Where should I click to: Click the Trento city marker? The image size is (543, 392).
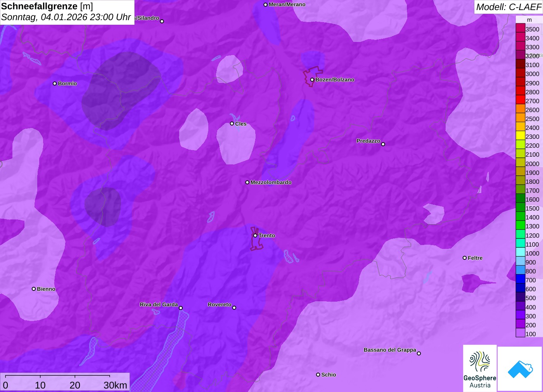[255, 235]
